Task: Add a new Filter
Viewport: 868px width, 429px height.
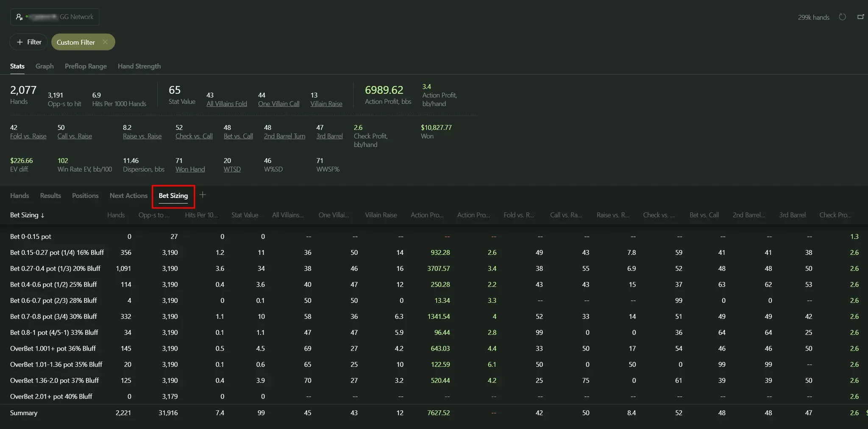Action: point(29,42)
